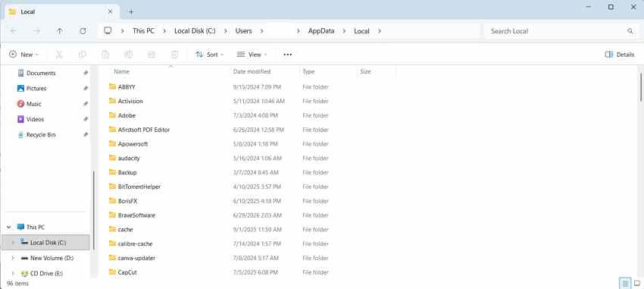Click the pin icon beside Music
This screenshot has width=644, height=289.
86,104
